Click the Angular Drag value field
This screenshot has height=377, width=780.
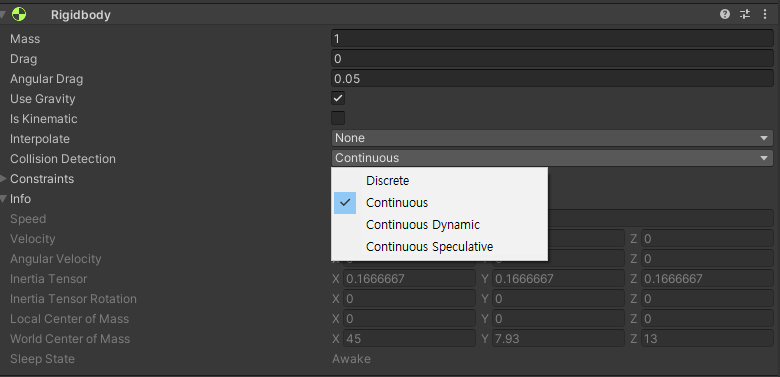552,79
